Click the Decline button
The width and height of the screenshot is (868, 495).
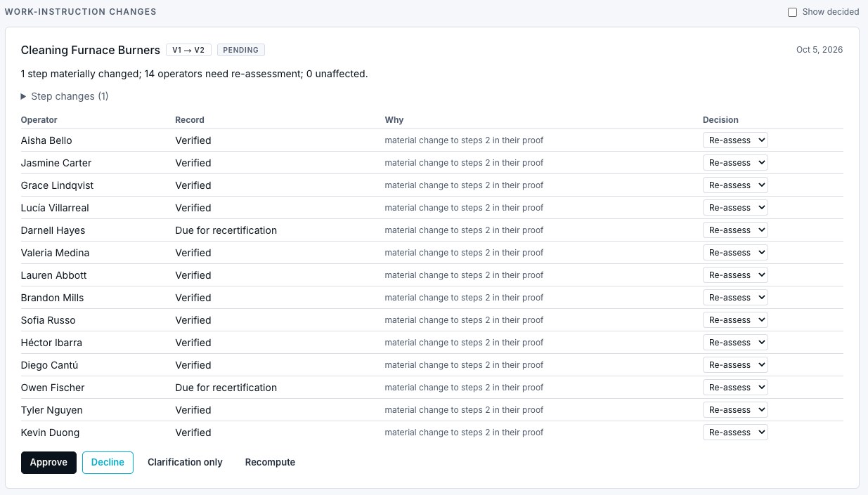coord(108,463)
